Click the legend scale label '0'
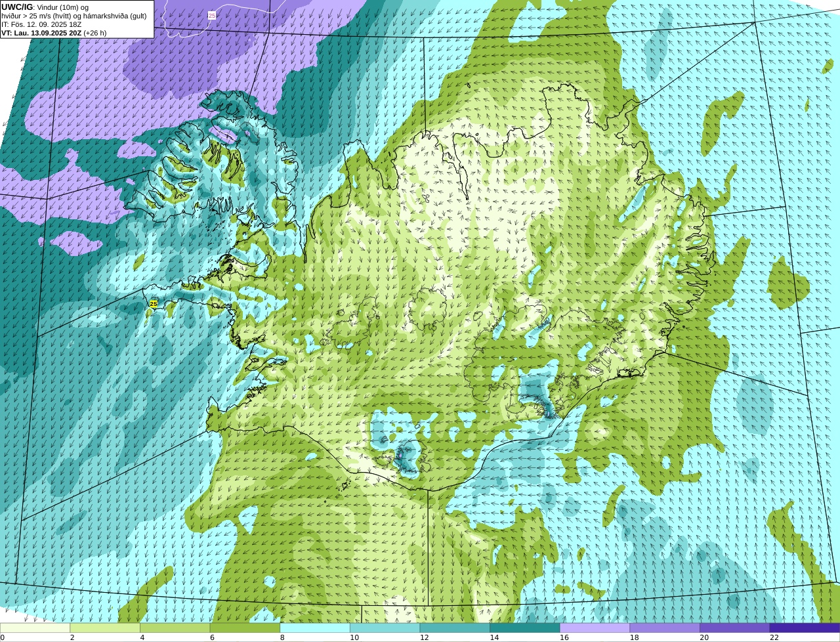Image resolution: width=840 pixels, height=642 pixels. [2, 637]
